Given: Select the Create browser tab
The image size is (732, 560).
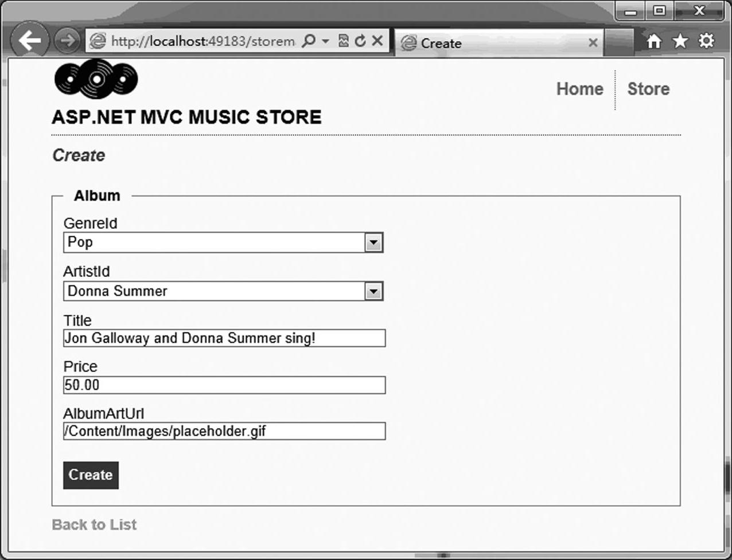Looking at the screenshot, I should coord(499,43).
